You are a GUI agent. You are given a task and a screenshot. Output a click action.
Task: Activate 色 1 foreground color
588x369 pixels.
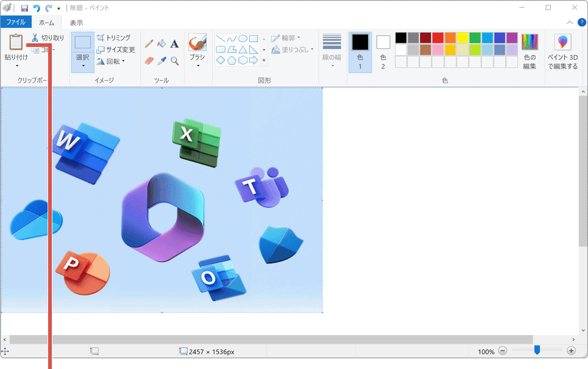click(360, 52)
